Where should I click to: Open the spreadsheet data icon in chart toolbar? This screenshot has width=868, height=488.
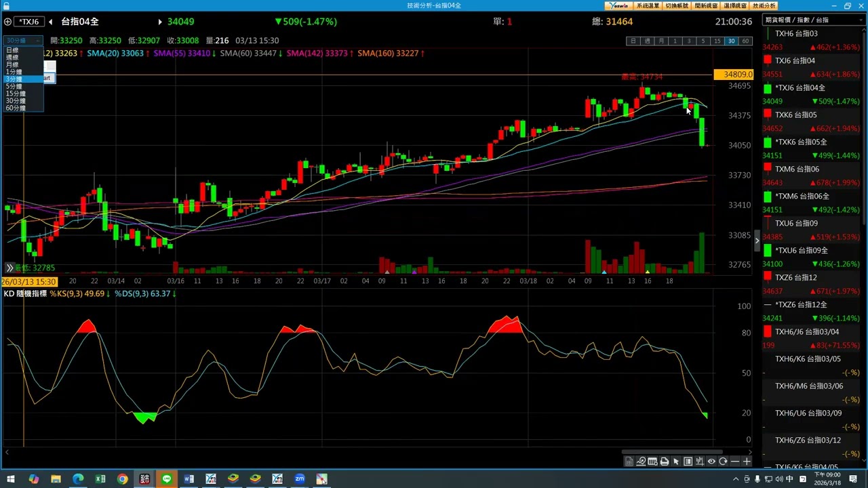629,462
